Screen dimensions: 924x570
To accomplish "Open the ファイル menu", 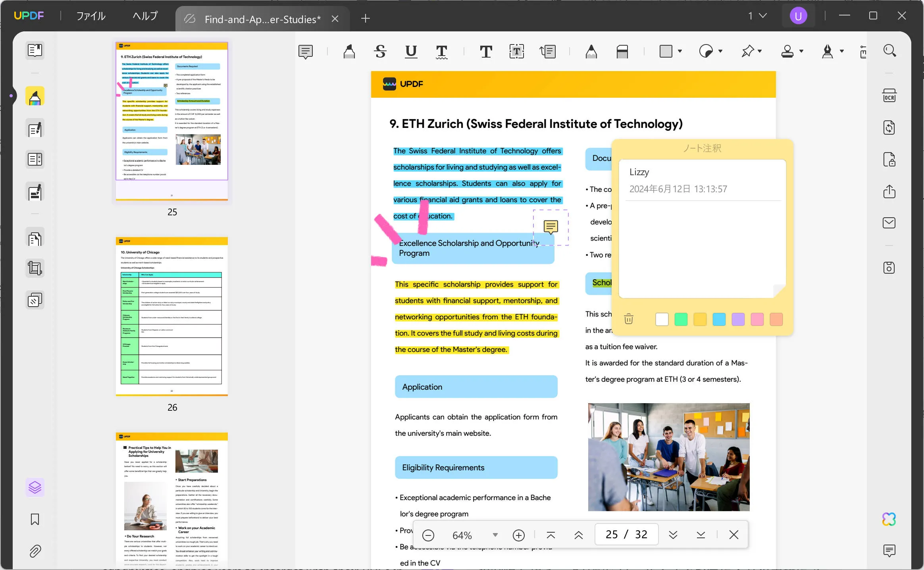I will [x=91, y=16].
